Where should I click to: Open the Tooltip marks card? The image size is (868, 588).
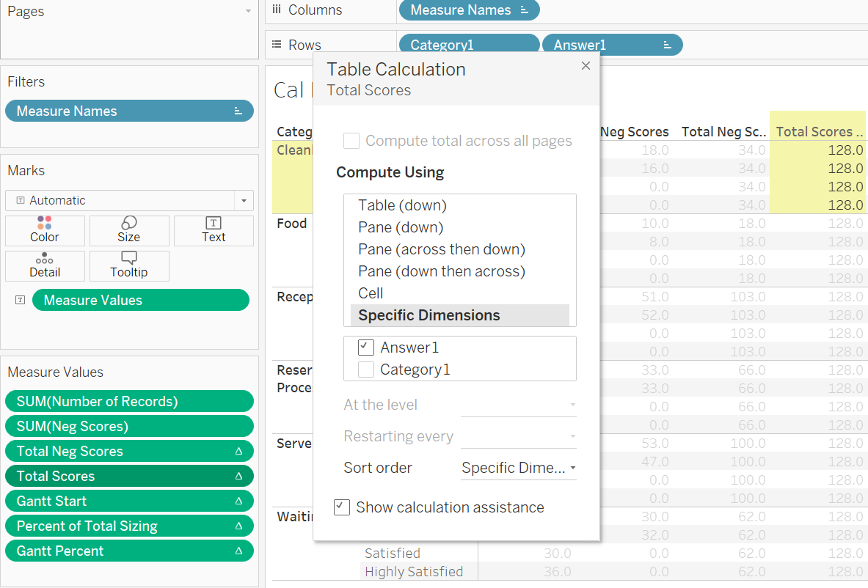pos(129,265)
